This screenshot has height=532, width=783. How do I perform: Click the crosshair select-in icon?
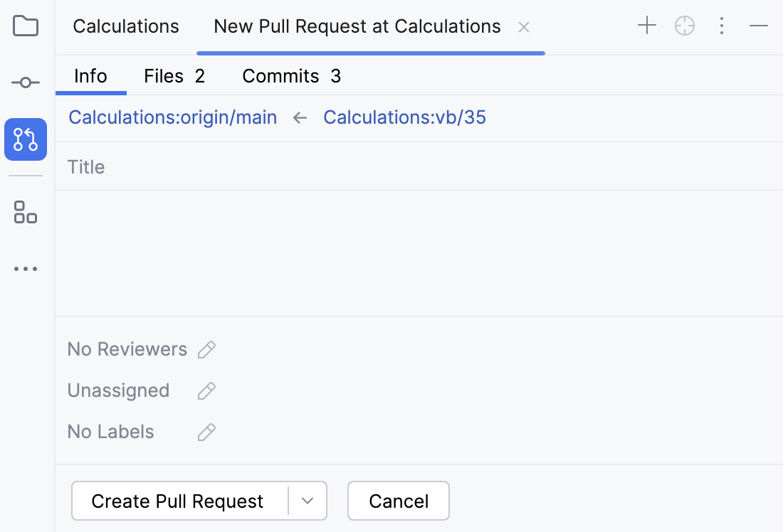coord(684,26)
